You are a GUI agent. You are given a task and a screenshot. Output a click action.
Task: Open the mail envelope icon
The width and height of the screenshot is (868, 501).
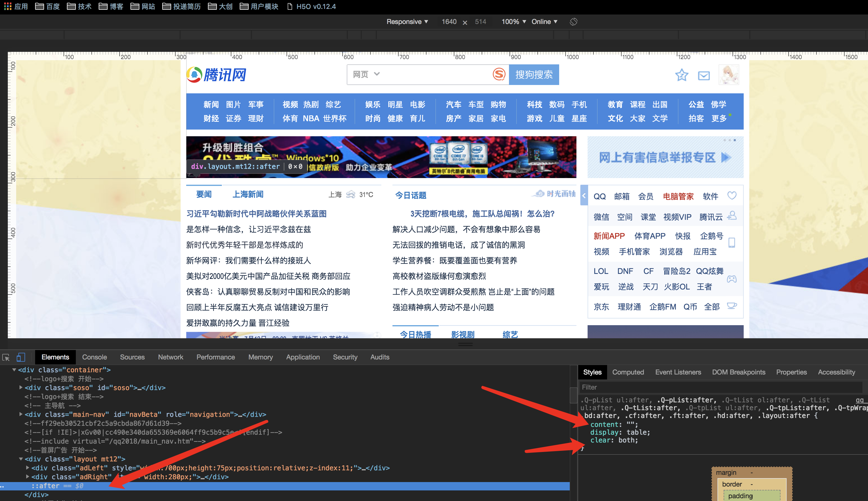click(704, 75)
